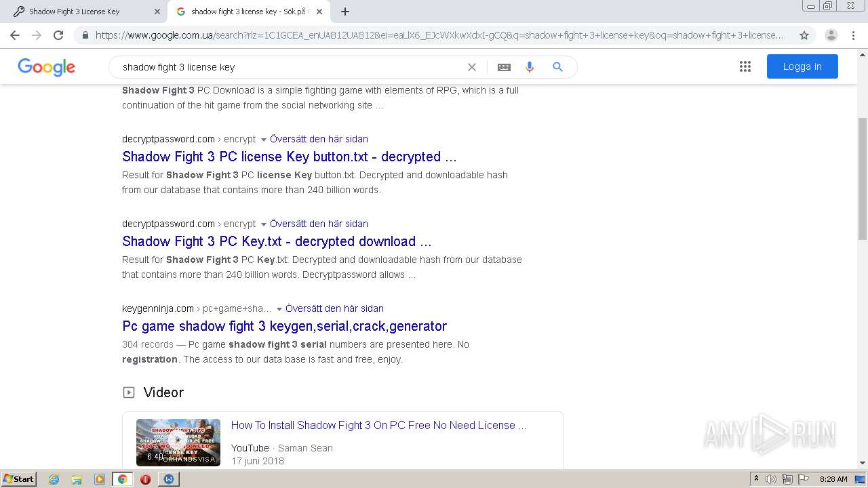This screenshot has width=868, height=488.
Task: Click the Google logo
Action: click(46, 67)
